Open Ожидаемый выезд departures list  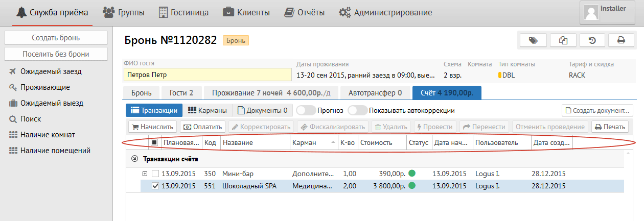click(x=52, y=103)
